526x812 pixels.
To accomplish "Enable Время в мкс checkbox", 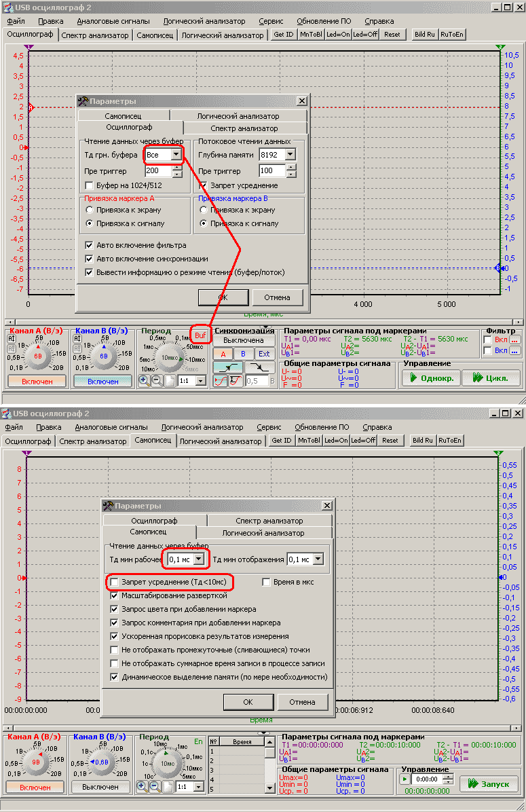I will pos(266,582).
